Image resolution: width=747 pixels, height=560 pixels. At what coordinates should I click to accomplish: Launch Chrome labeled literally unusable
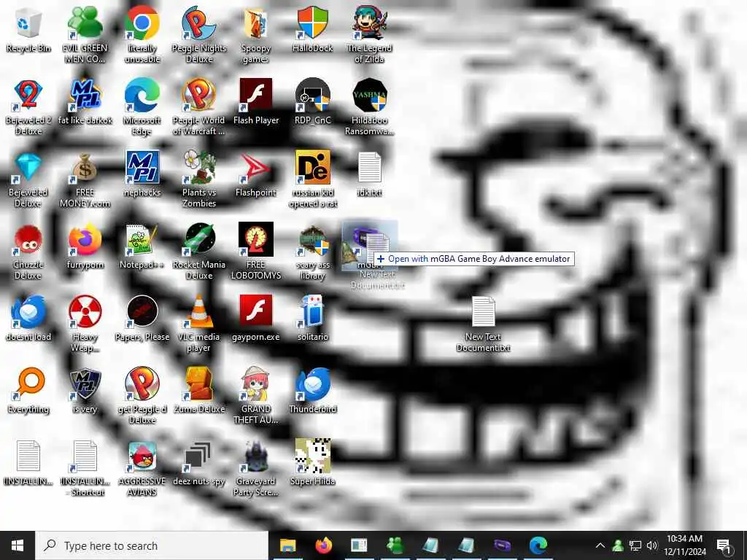click(142, 24)
